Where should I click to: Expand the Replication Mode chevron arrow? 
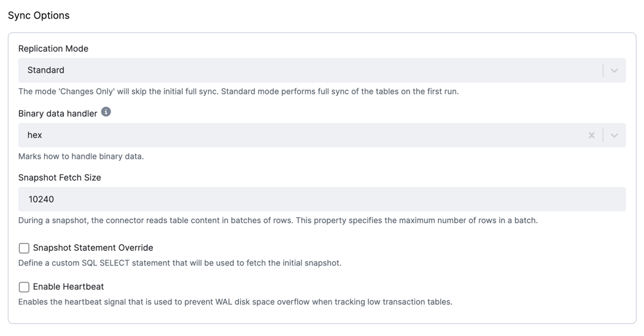tap(614, 71)
